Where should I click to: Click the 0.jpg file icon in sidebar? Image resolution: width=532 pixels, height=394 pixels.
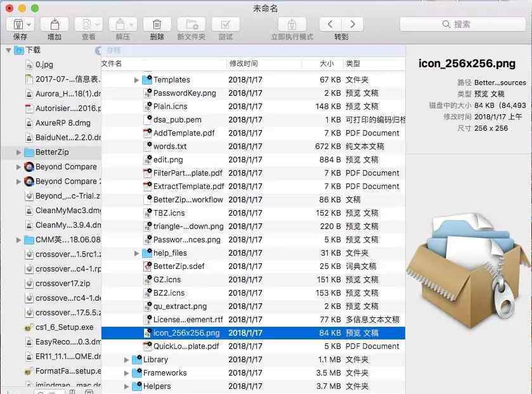(x=29, y=65)
